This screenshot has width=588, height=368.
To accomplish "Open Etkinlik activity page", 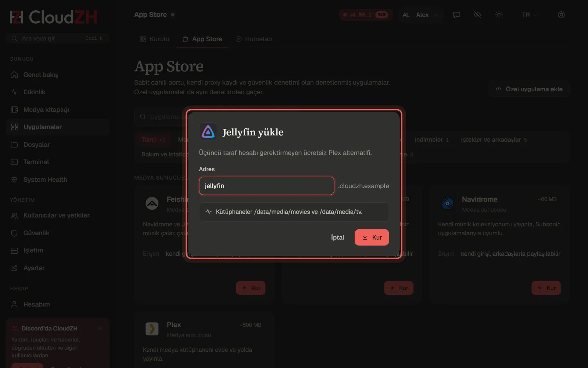I will (x=57, y=92).
